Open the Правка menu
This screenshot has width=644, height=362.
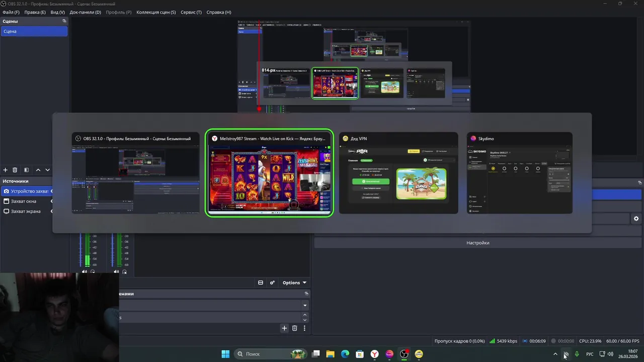[x=35, y=12]
